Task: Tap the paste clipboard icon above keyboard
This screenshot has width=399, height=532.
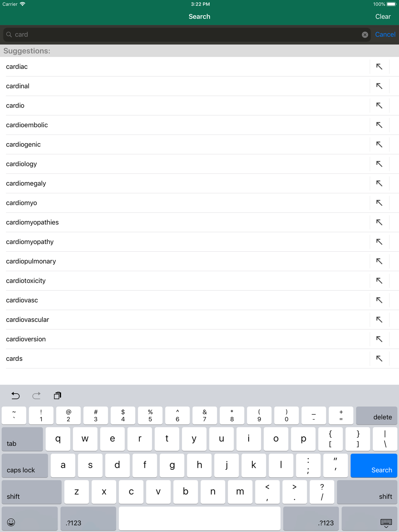Action: pyautogui.click(x=57, y=396)
